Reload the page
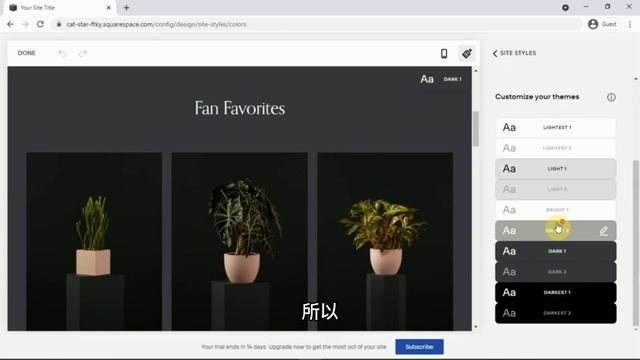 point(40,24)
